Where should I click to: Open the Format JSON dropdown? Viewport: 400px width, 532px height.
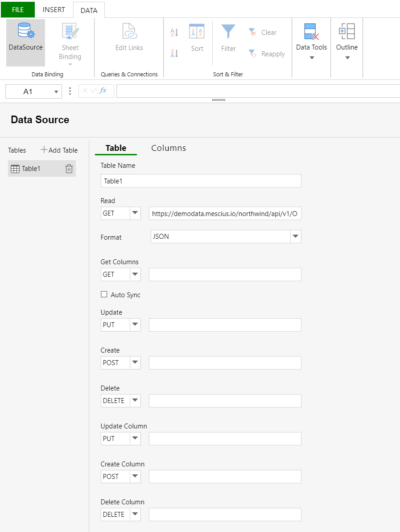coord(295,237)
